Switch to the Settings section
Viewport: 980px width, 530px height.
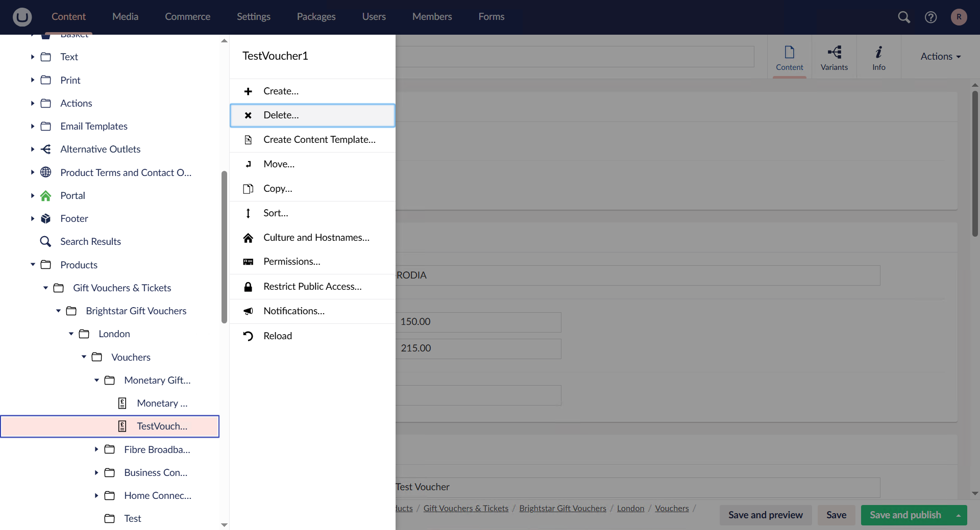[x=254, y=16]
